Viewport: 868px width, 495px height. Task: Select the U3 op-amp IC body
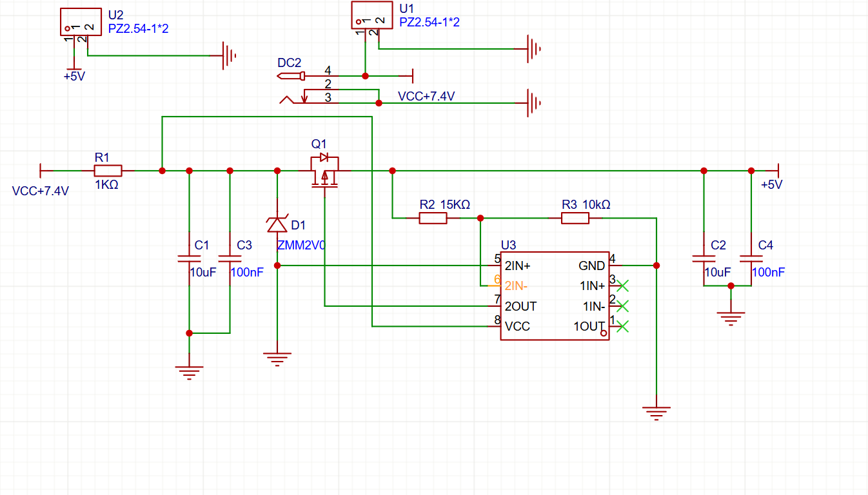coord(555,296)
